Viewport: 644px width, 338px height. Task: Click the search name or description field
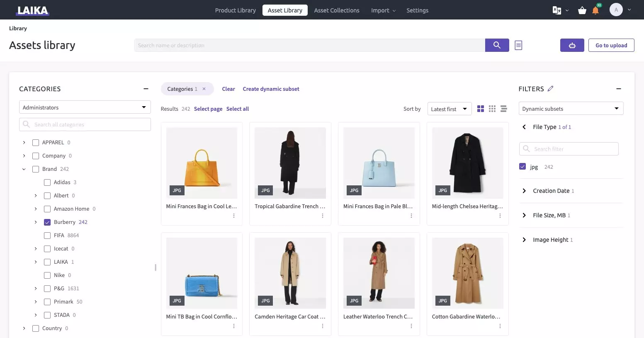click(310, 45)
